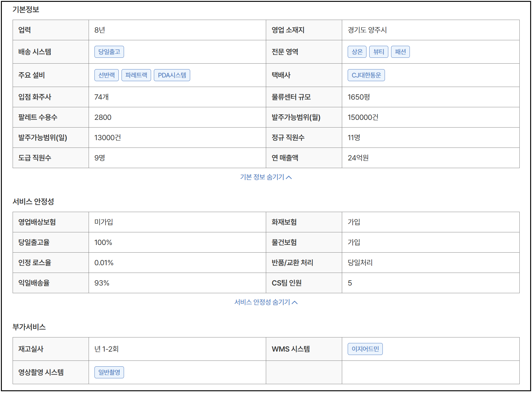Click the PDA시스템 equipment tag
Viewport: 532px width, 394px height.
(172, 75)
